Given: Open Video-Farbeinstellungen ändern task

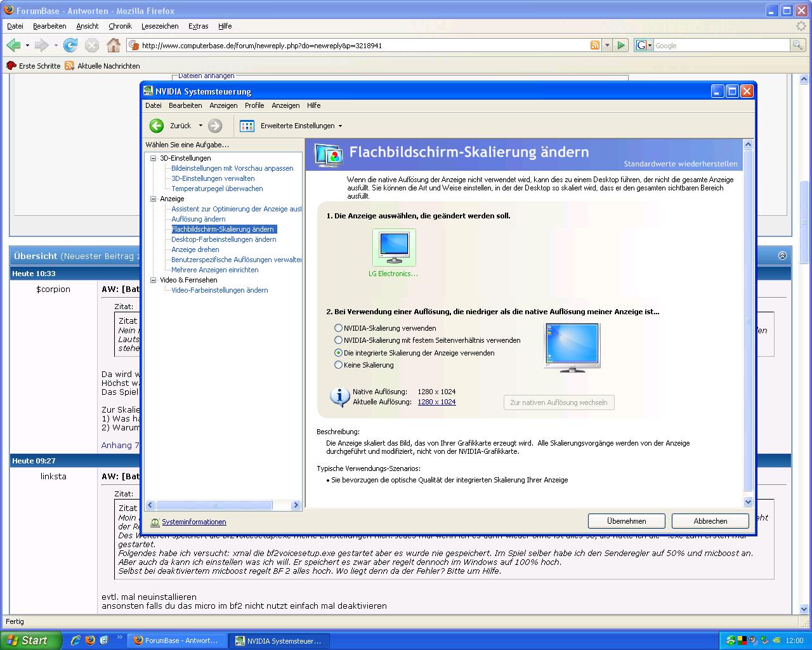Looking at the screenshot, I should point(219,290).
